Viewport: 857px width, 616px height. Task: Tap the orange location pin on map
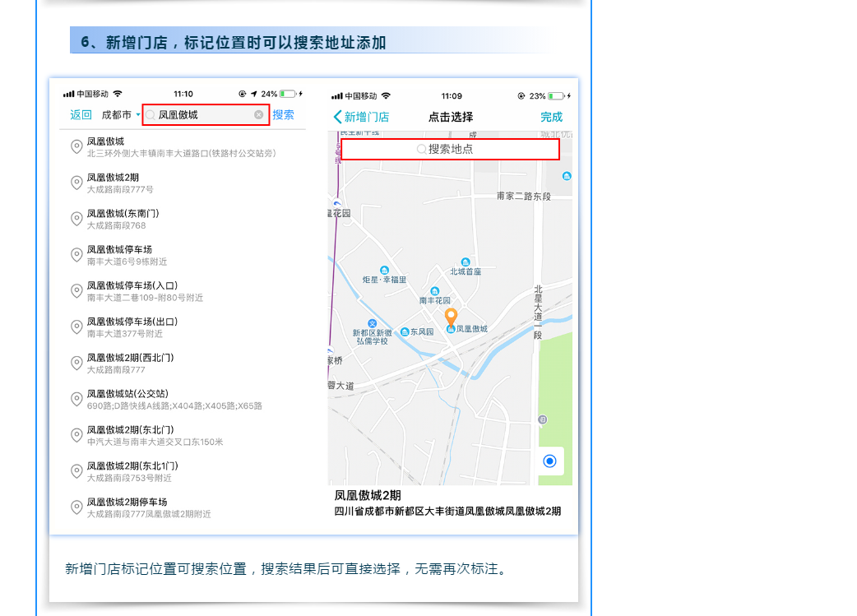click(451, 317)
